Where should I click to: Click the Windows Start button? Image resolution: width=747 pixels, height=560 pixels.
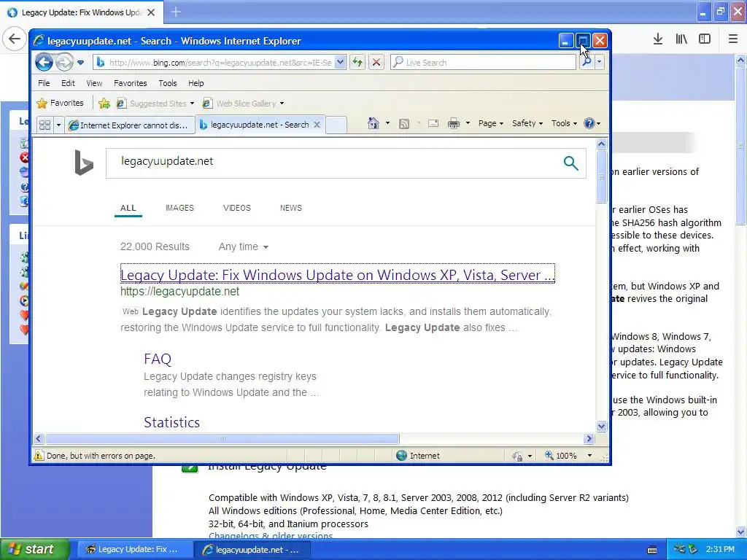pyautogui.click(x=35, y=550)
